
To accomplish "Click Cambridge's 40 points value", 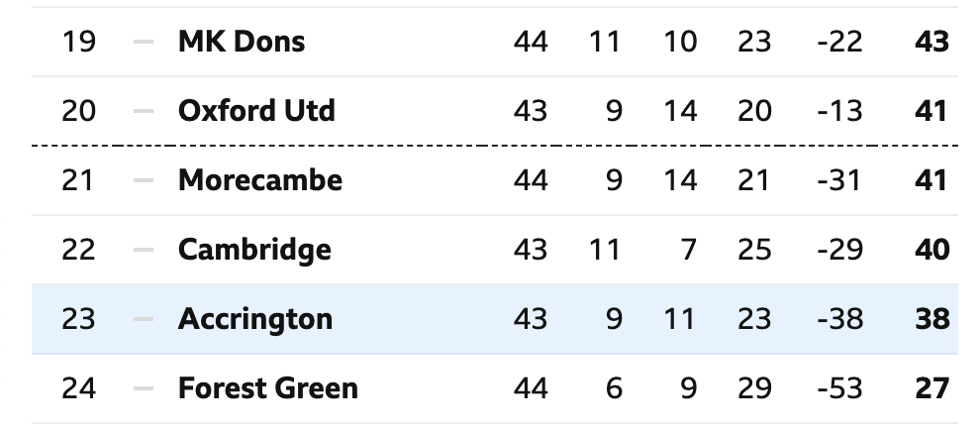I will (931, 250).
